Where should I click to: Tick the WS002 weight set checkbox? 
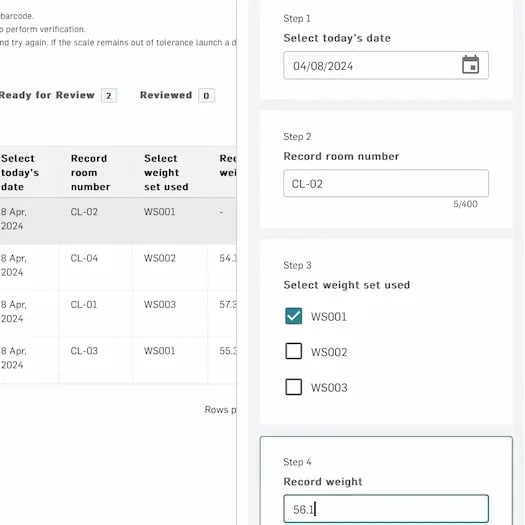[x=293, y=351]
